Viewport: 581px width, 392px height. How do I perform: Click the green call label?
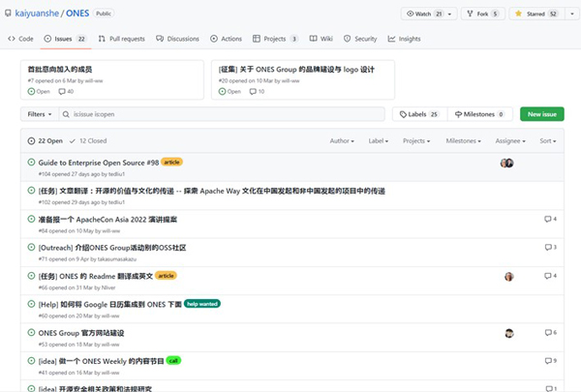click(x=173, y=360)
